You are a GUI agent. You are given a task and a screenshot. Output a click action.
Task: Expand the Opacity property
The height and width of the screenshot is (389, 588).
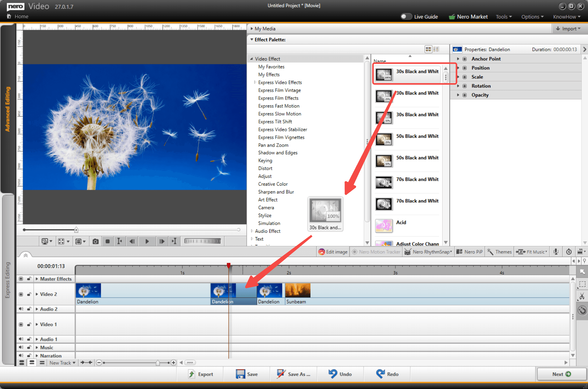[458, 95]
